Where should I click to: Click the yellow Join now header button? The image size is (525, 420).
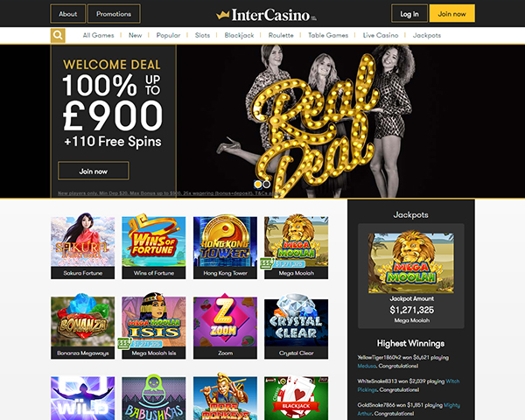point(452,14)
